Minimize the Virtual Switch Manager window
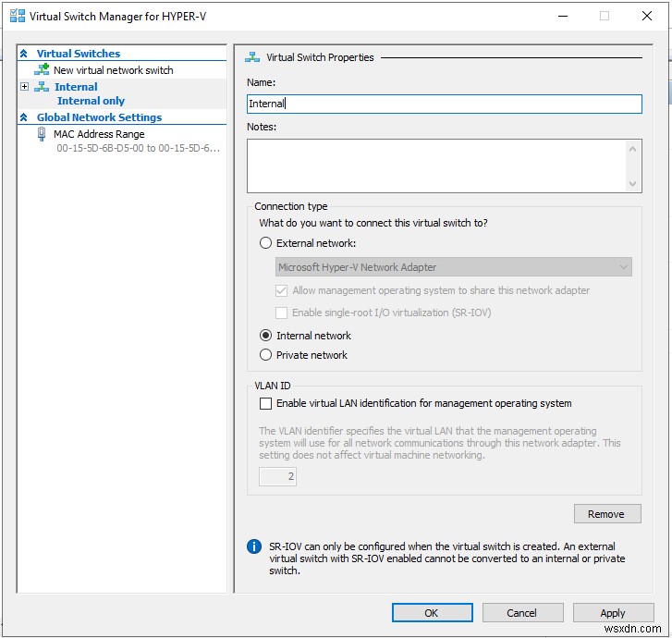672x638 pixels. [x=563, y=16]
